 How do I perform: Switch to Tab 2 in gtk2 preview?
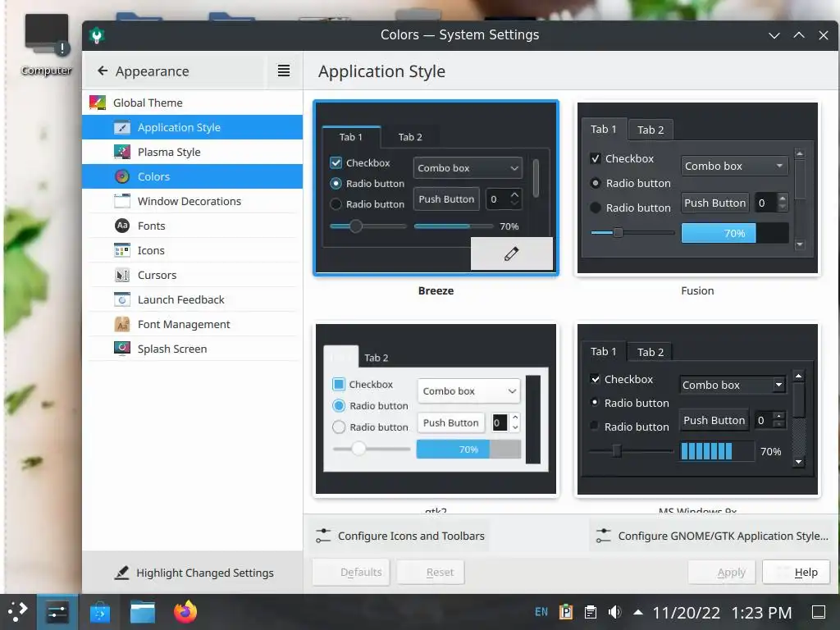(x=376, y=358)
